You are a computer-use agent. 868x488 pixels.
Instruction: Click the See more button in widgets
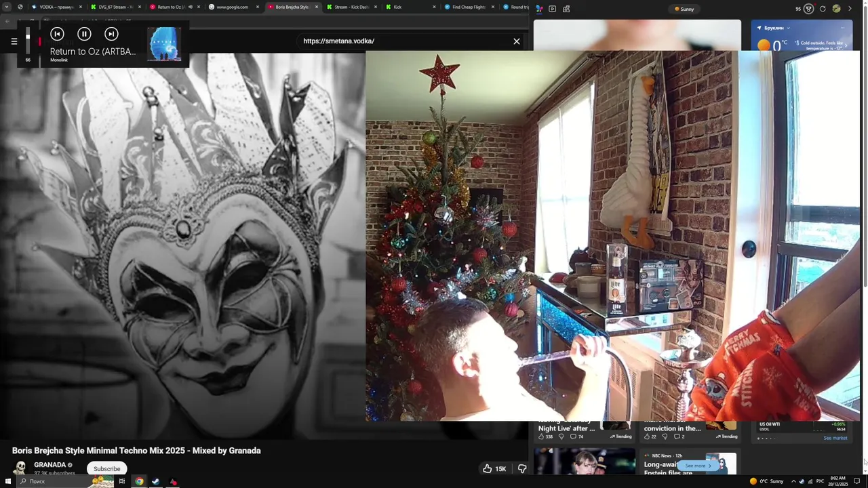[698, 466]
